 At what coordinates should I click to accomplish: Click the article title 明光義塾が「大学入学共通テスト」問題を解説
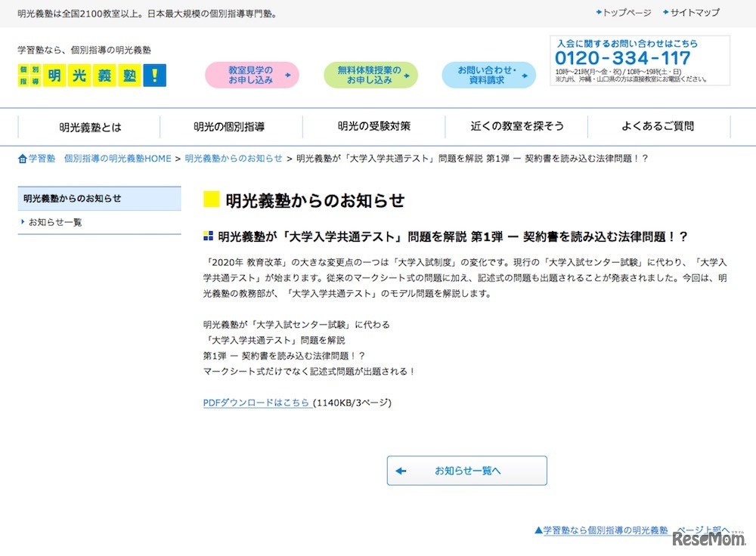coord(452,236)
